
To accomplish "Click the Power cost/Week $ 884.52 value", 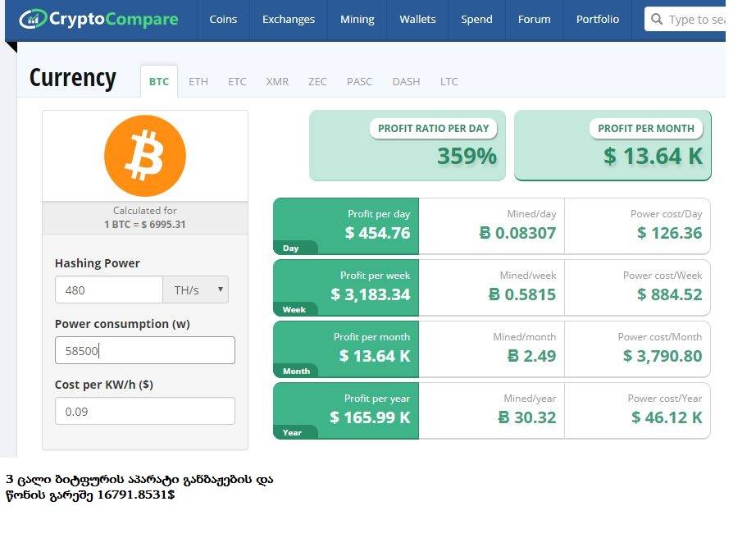I will 670,294.
